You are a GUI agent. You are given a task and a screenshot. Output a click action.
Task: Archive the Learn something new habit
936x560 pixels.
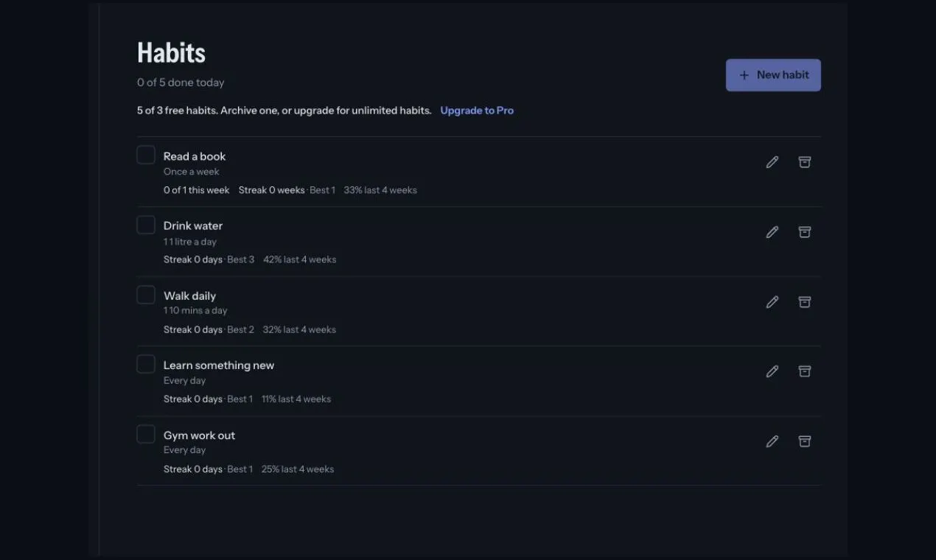(805, 371)
